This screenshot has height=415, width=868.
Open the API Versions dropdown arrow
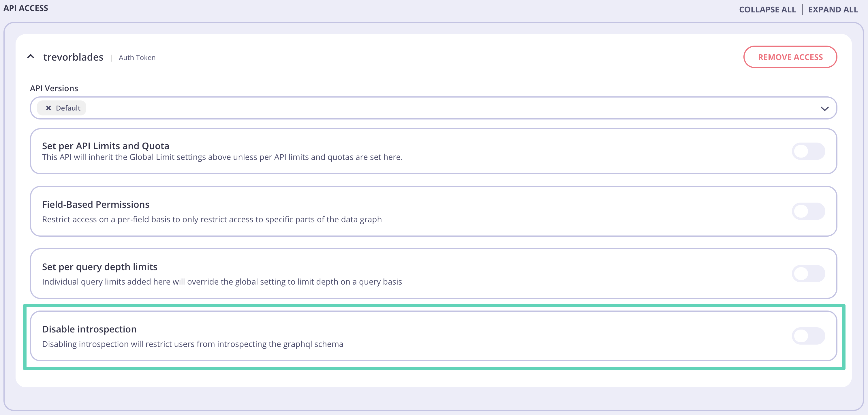click(x=824, y=109)
